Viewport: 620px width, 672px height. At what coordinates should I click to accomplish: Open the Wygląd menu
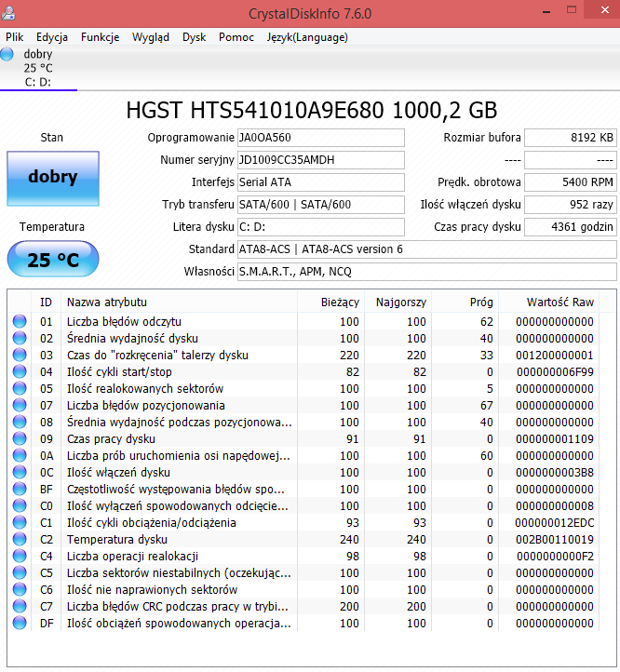click(x=151, y=37)
